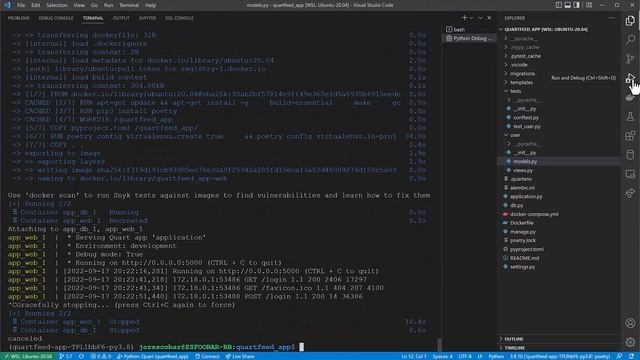Click the Live Share status bar button
Image resolution: width=640 pixels, height=360 pixels.
(x=240, y=356)
